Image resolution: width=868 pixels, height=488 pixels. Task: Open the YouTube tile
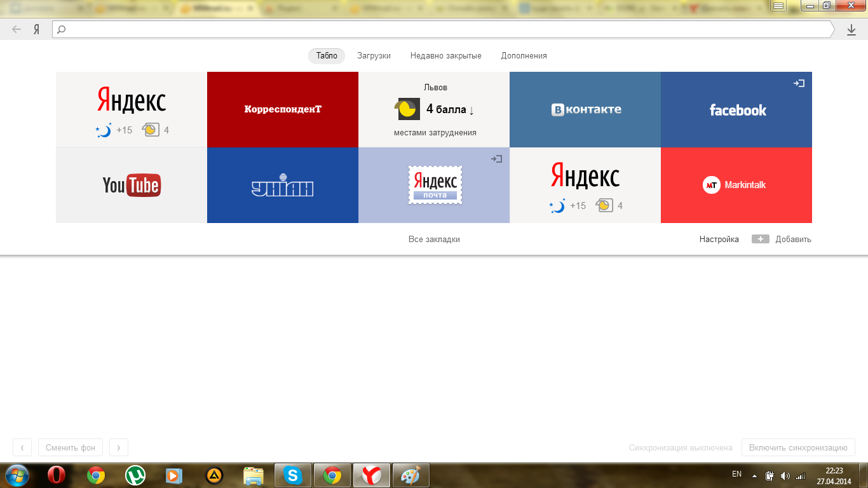(x=132, y=185)
